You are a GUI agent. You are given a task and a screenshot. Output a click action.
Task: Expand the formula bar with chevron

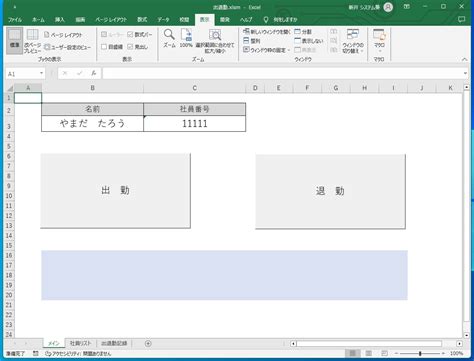click(465, 73)
